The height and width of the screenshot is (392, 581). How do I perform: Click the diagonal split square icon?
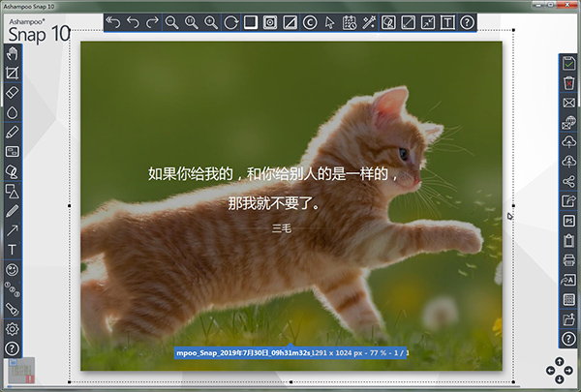(290, 22)
